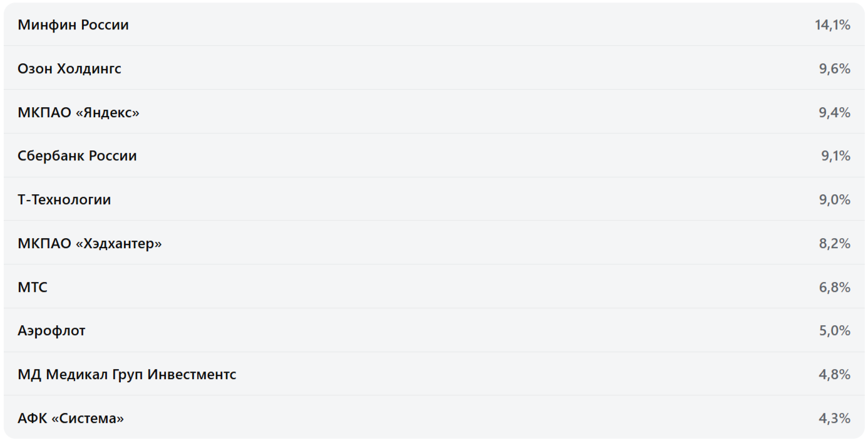Open the МКПАО «Яндекс» entry

click(x=78, y=113)
